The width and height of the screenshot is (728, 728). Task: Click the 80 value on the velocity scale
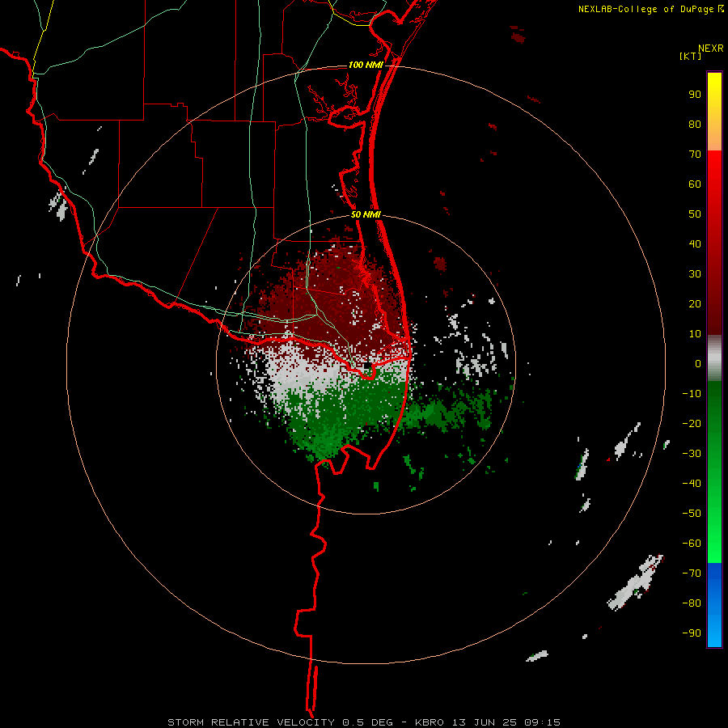pos(695,125)
